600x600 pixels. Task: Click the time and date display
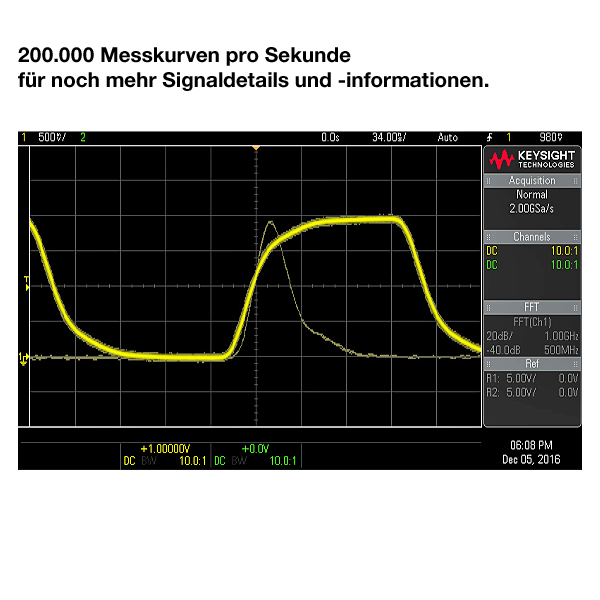coord(531,452)
